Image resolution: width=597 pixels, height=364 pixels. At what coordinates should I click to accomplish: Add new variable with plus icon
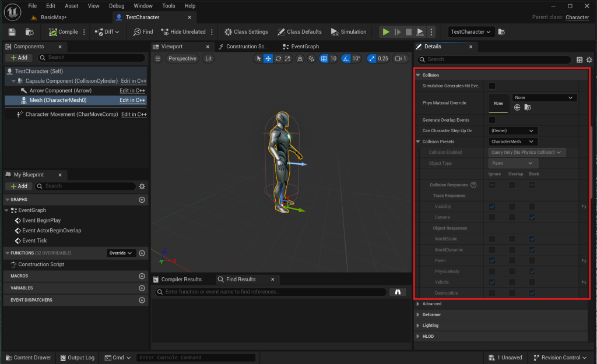142,288
